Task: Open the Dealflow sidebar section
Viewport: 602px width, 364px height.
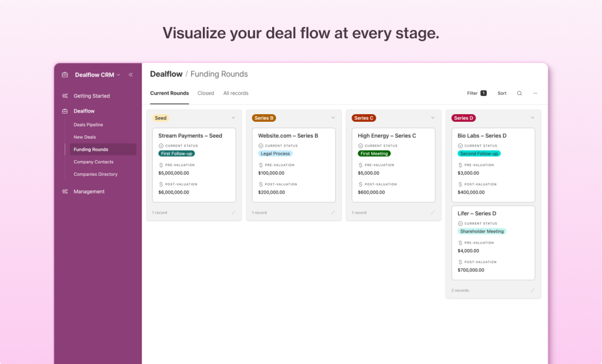Action: [84, 111]
